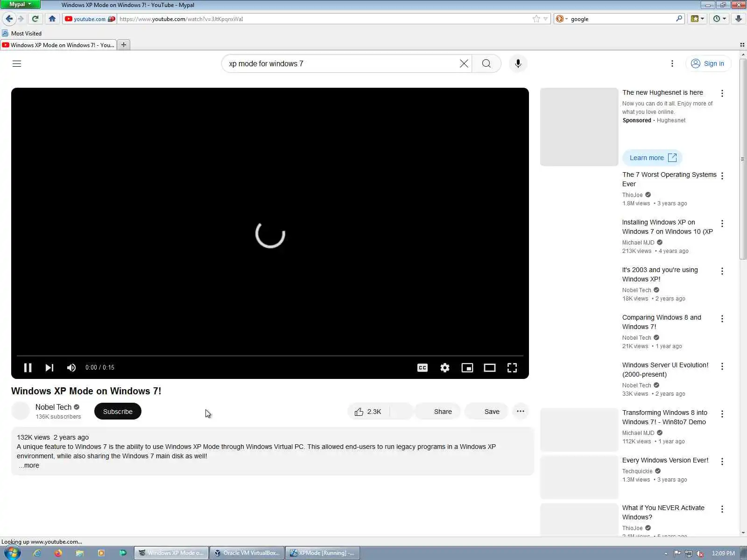Click Learn more on Hughesnet ad

click(x=652, y=158)
